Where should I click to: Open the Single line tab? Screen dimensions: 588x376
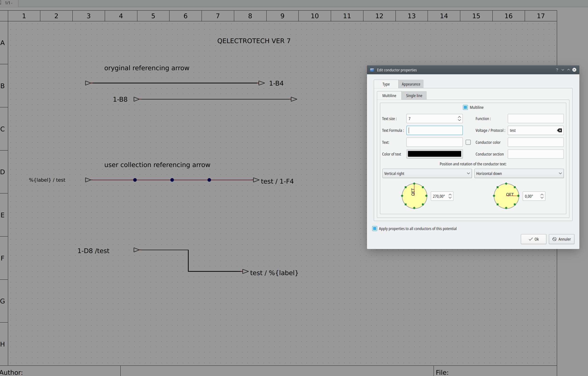point(414,96)
